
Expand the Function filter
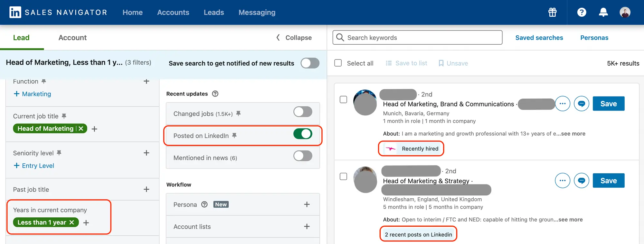[x=146, y=81]
